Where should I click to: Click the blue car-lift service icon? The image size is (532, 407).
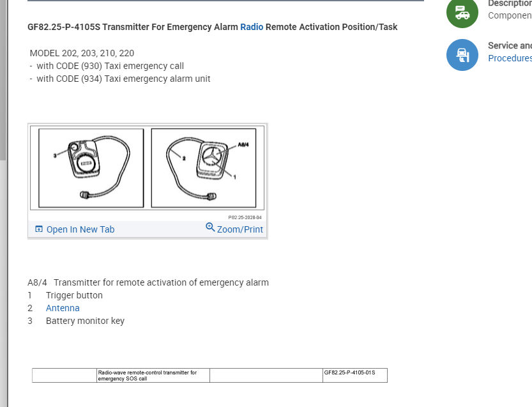[462, 55]
